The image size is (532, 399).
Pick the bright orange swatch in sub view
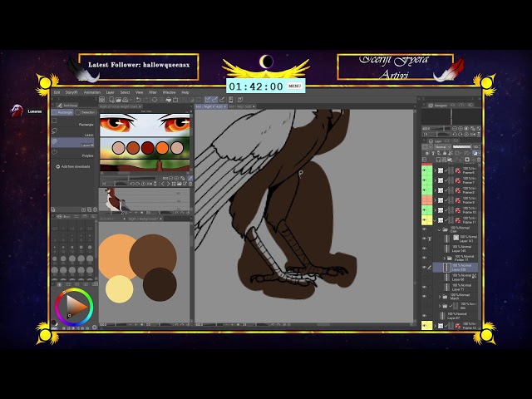[162, 148]
